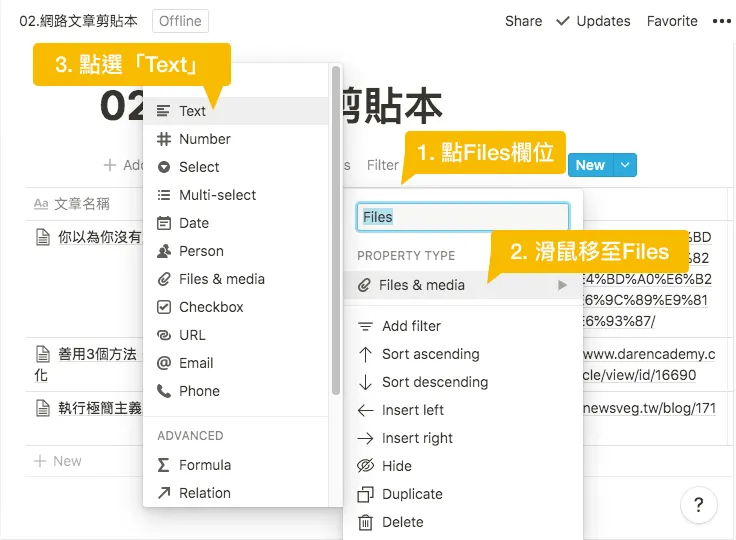Click the Formula sigma icon
Screen dimensions: 736x540
point(163,465)
